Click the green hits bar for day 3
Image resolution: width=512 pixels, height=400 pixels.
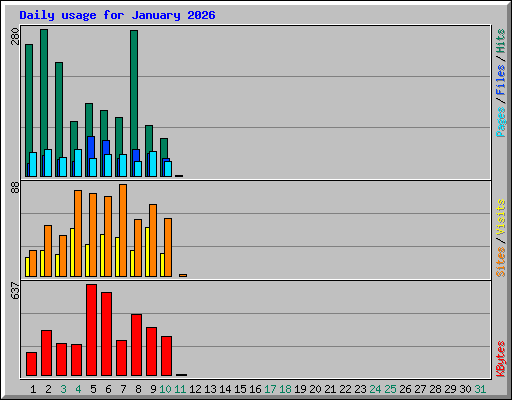[59, 110]
